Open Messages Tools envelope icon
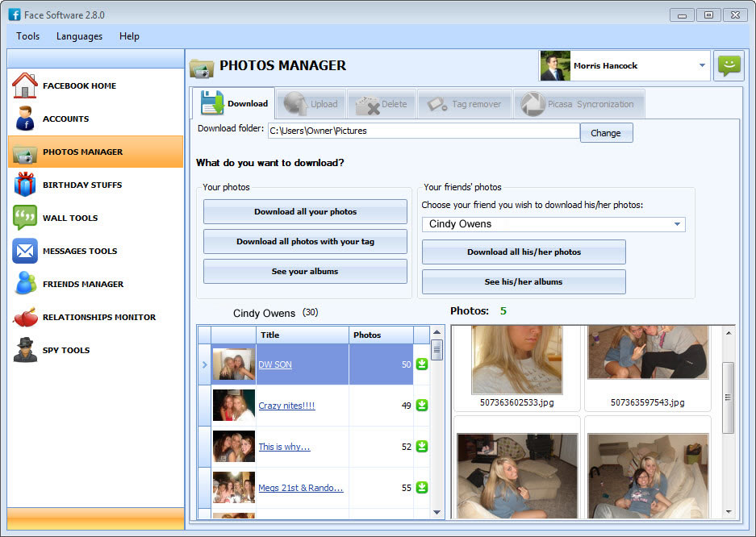 24,251
